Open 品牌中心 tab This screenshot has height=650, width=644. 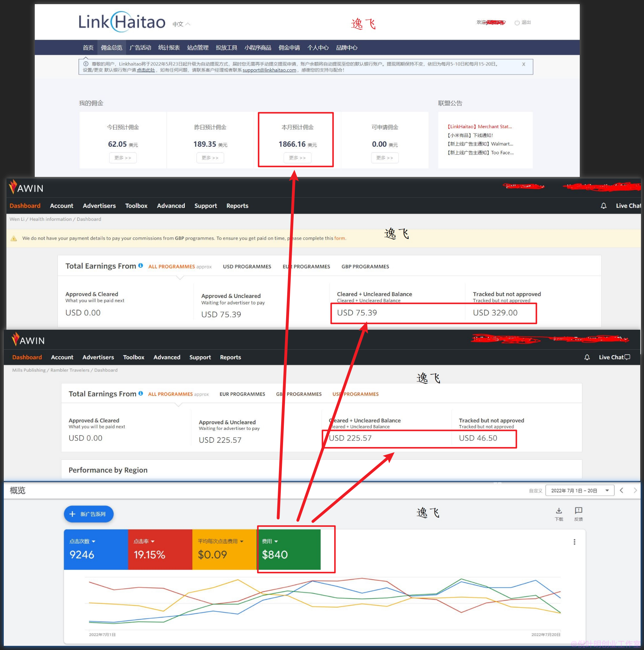point(347,48)
